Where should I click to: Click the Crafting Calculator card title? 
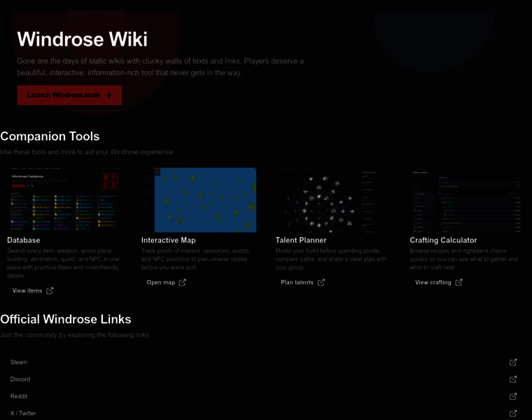443,240
